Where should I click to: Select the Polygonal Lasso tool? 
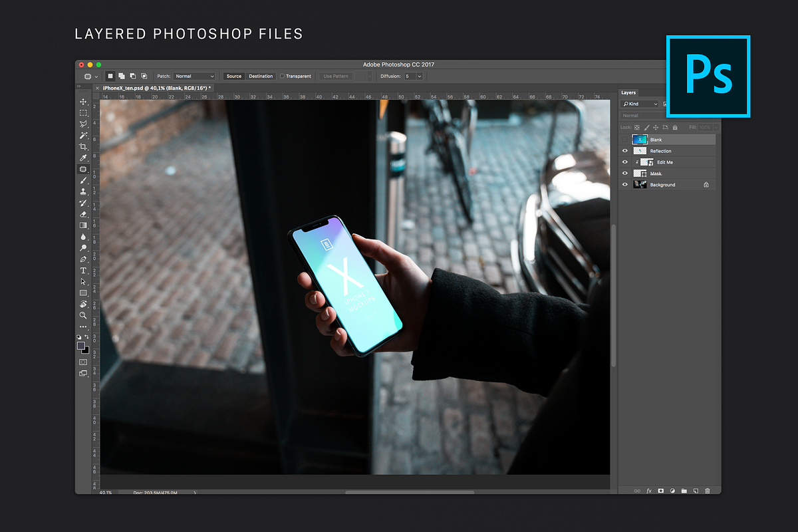click(83, 124)
